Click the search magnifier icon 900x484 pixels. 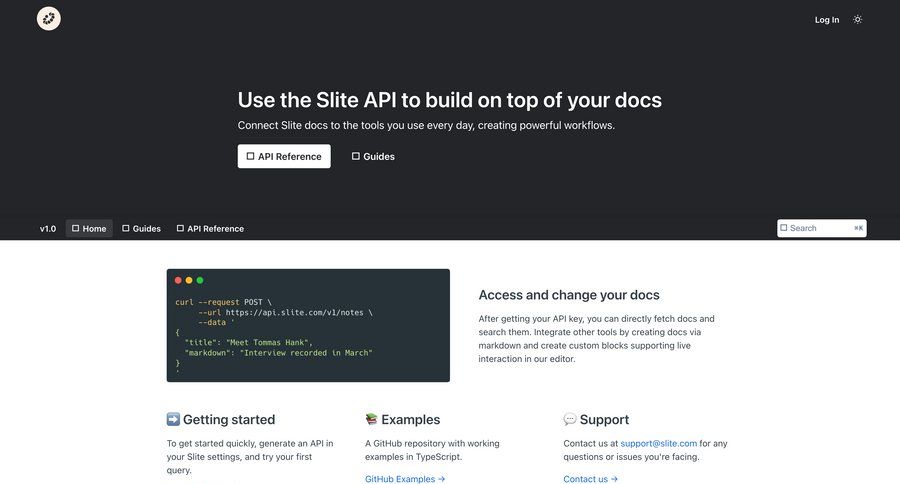coord(784,228)
